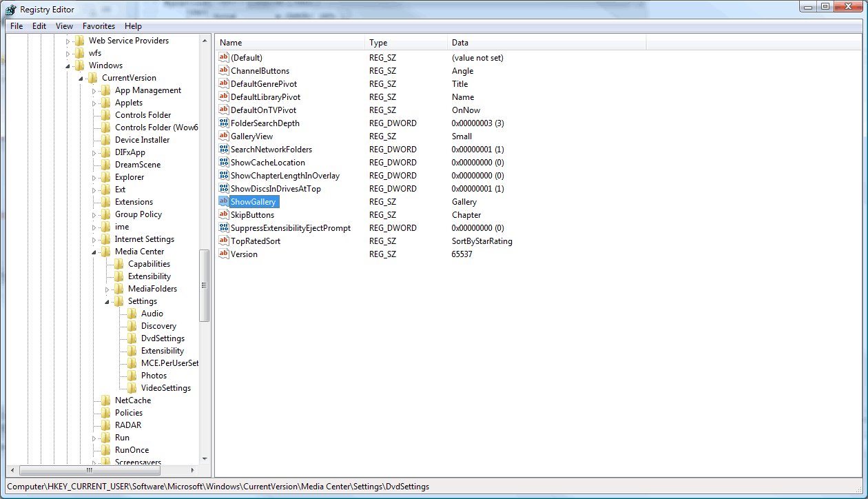Click the ShowCacheLocation DWORD icon
Image resolution: width=868 pixels, height=499 pixels.
pyautogui.click(x=223, y=163)
